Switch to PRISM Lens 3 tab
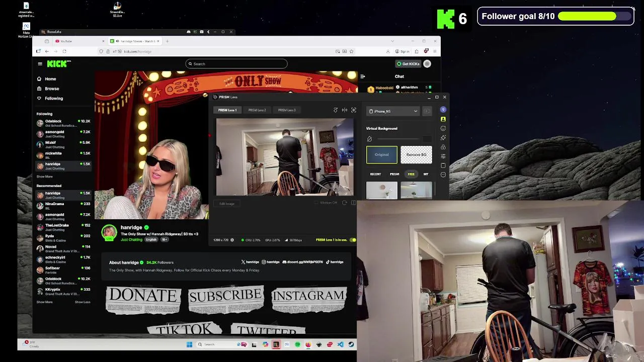 [x=287, y=110]
